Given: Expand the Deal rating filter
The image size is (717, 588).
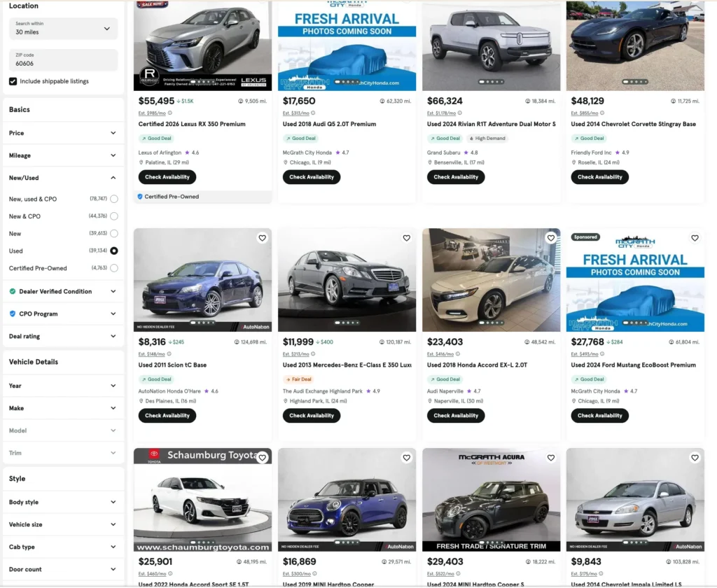Looking at the screenshot, I should 63,336.
